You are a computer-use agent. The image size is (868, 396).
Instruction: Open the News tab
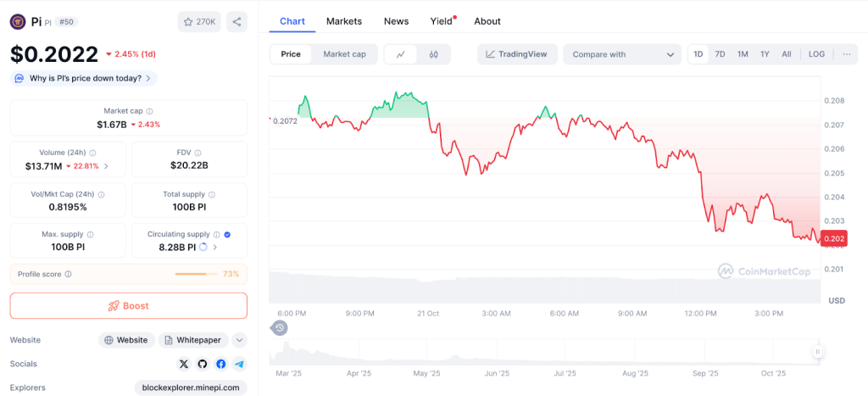coord(396,21)
